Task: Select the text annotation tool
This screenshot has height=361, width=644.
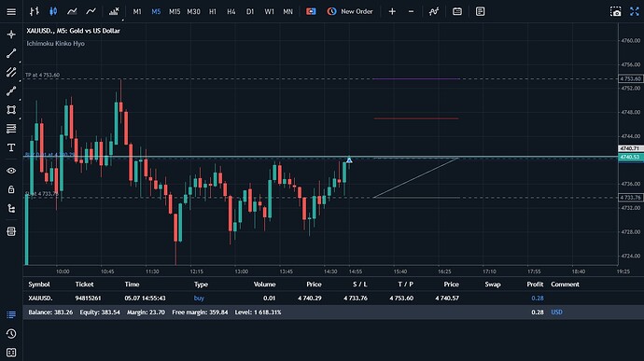Action: (x=11, y=147)
